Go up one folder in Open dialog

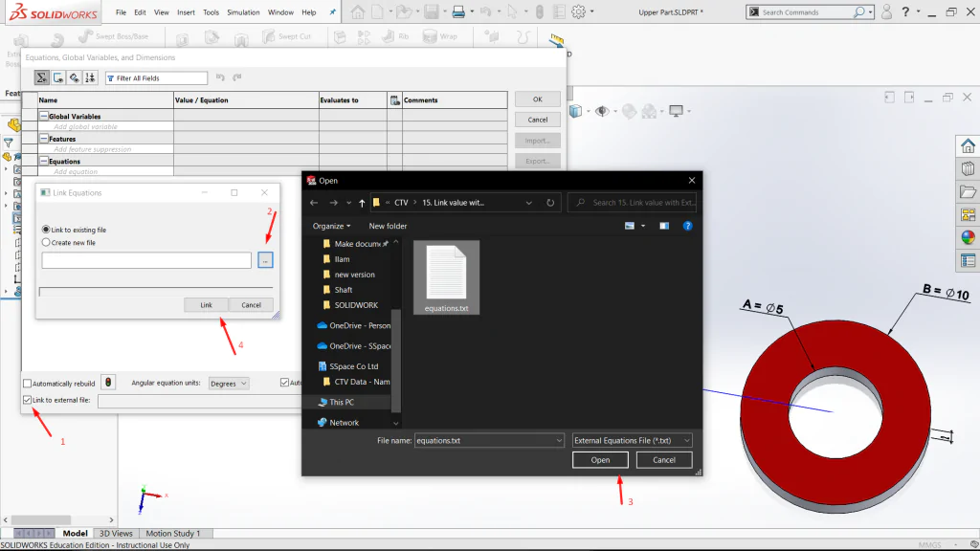pos(362,203)
